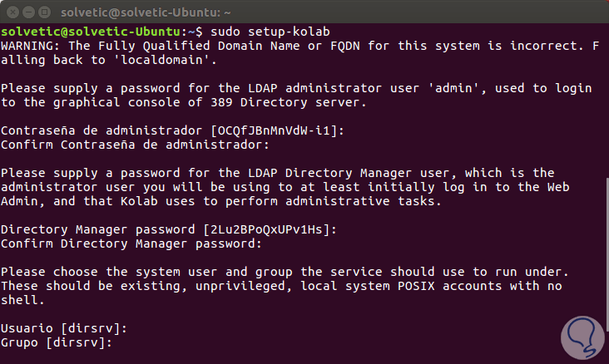Image resolution: width=609 pixels, height=364 pixels.
Task: Click the green solvetic@solvetic-Ubuntu shell prompt
Action: (93, 30)
